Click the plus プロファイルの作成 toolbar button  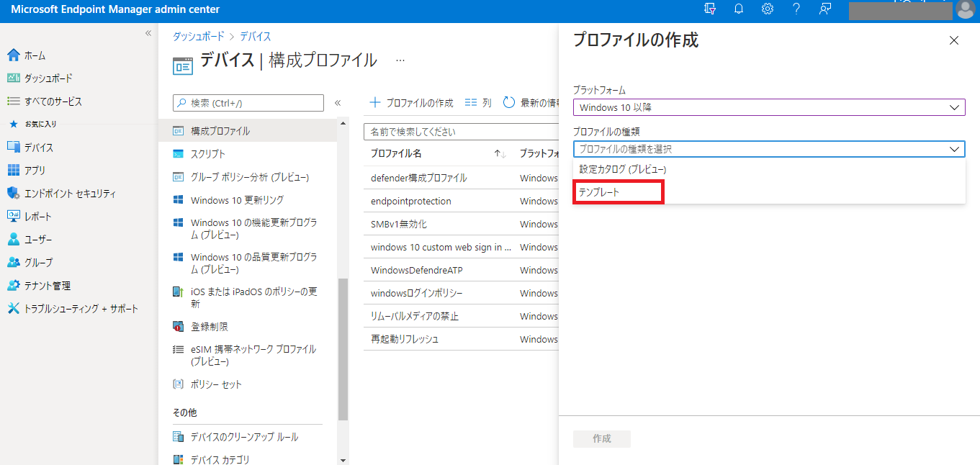(x=411, y=103)
